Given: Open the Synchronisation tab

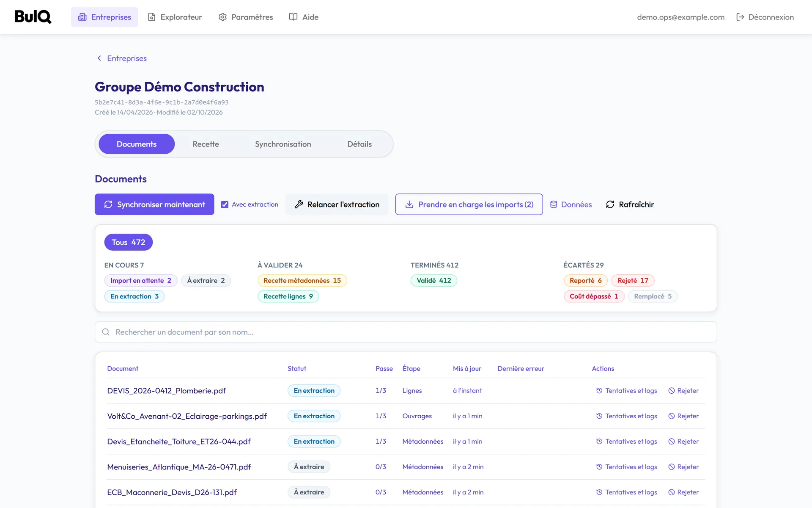Looking at the screenshot, I should 283,144.
